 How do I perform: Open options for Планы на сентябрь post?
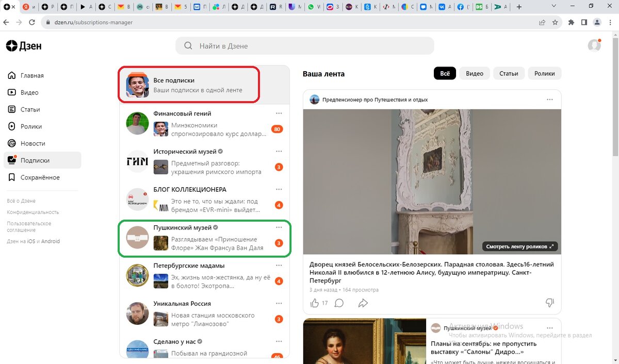pos(550,328)
